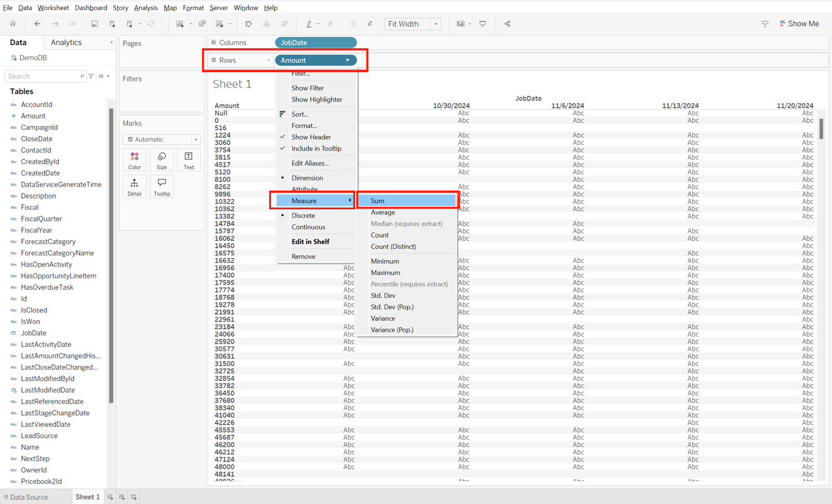Select the Color button on the Marks card

134,160
